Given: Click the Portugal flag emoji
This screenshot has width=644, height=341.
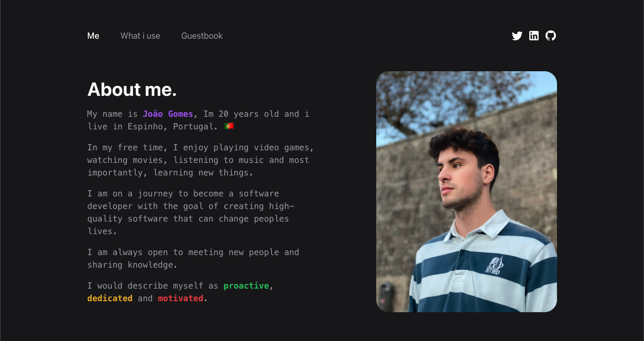Looking at the screenshot, I should point(229,126).
